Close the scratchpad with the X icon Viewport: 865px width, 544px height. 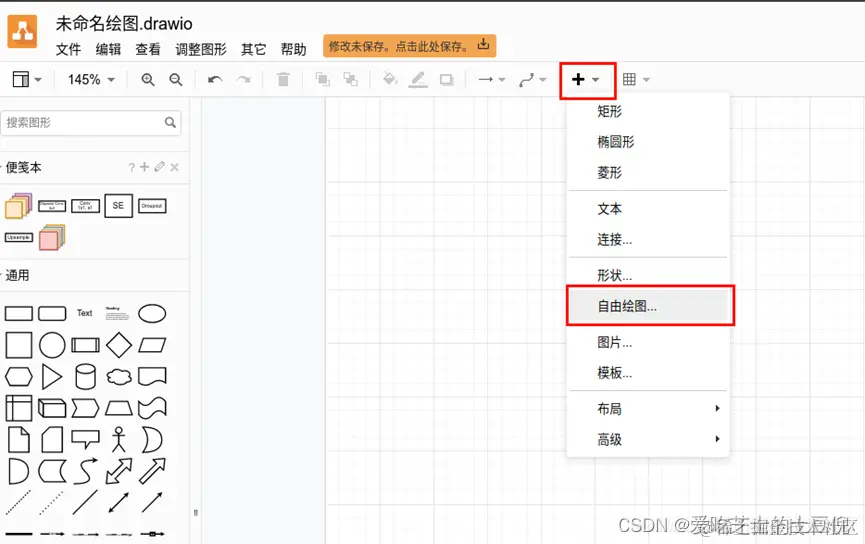pos(174,167)
